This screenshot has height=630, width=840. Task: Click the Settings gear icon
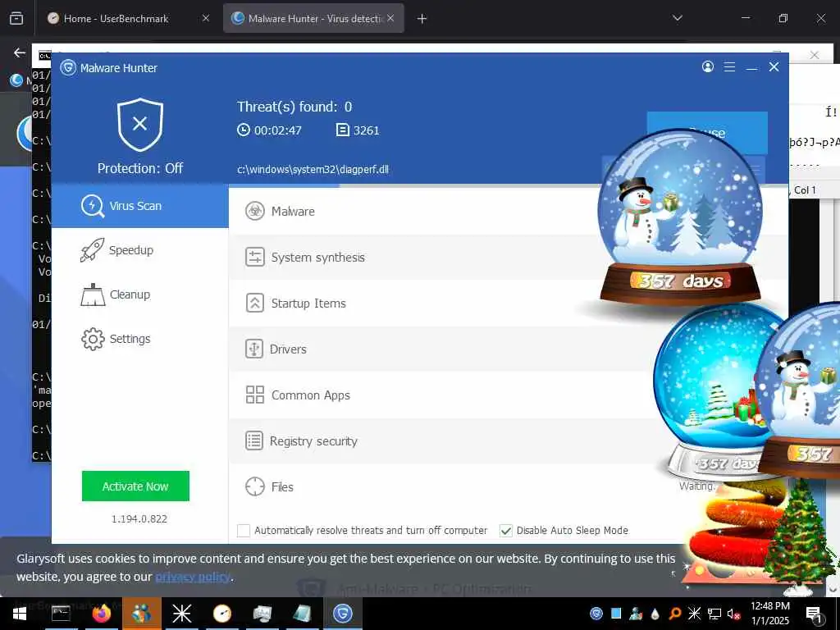(x=93, y=339)
